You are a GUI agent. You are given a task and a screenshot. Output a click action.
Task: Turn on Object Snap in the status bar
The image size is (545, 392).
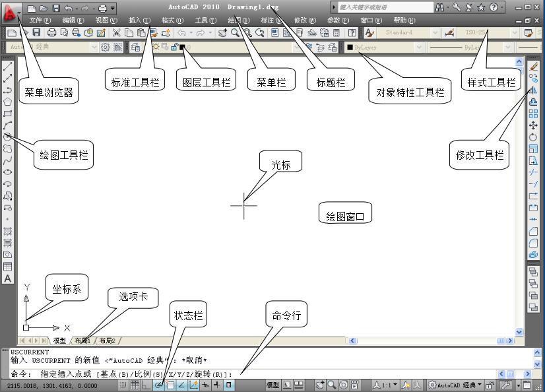pyautogui.click(x=170, y=385)
